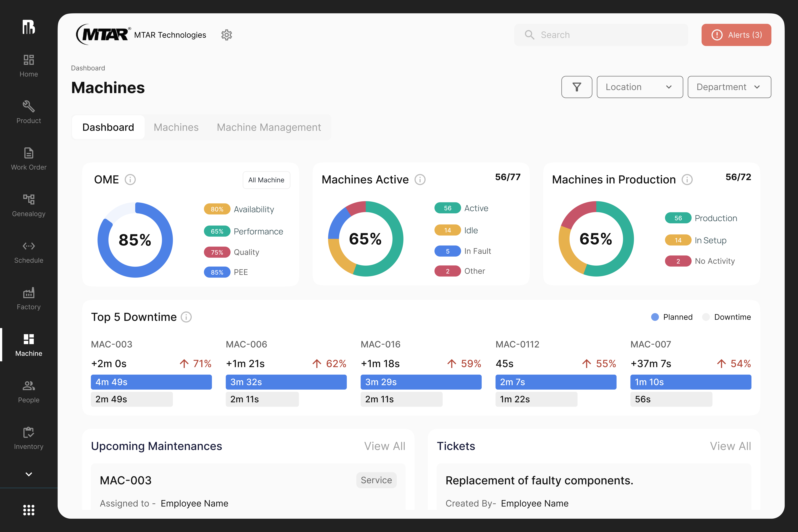View all tickets
The image size is (798, 532).
pos(731,446)
